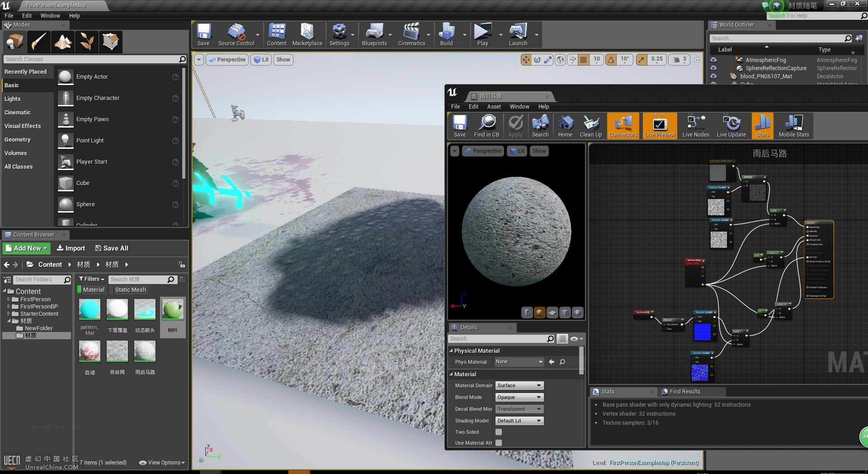Click the blue Texture Sample node preview
The image size is (868, 474).
coord(702,332)
